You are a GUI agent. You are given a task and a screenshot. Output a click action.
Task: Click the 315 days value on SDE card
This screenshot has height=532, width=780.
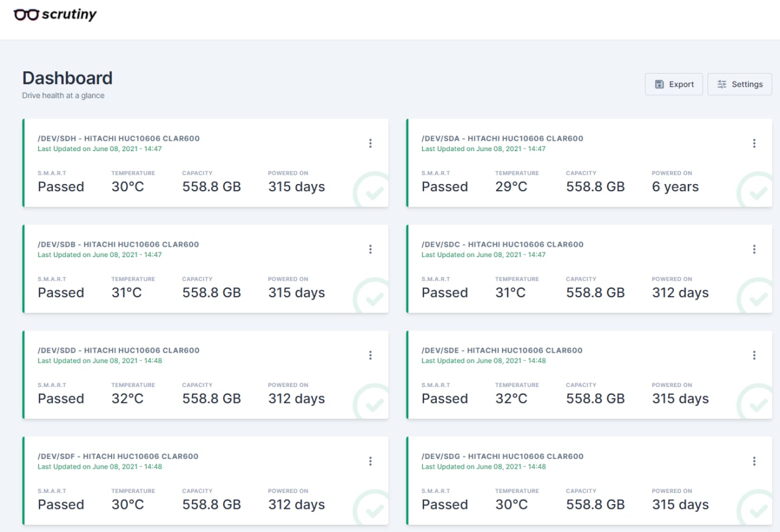click(681, 399)
